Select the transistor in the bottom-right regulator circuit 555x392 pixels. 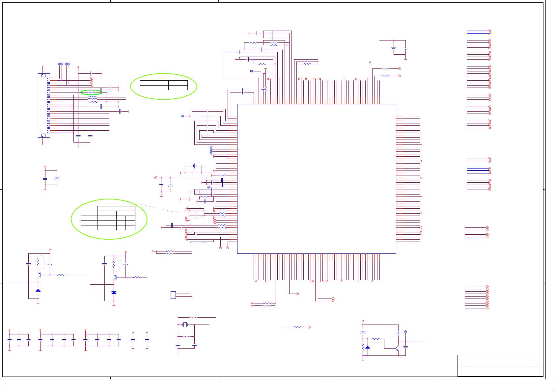(x=397, y=348)
